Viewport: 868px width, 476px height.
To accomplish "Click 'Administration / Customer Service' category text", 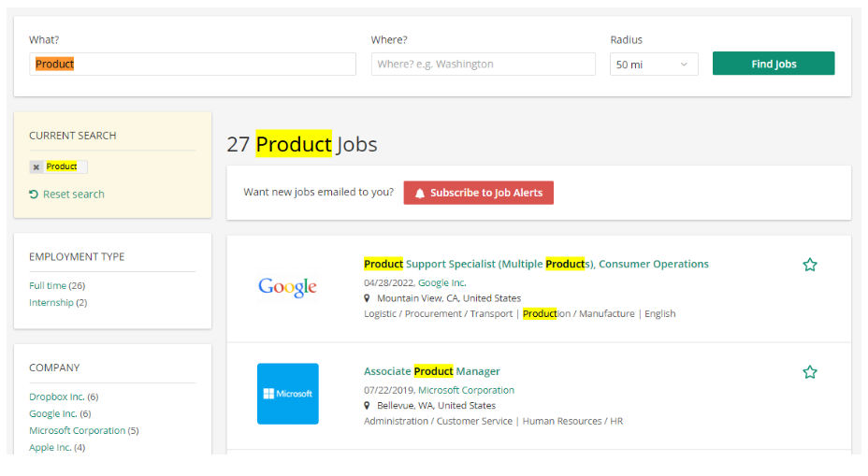I will click(438, 421).
